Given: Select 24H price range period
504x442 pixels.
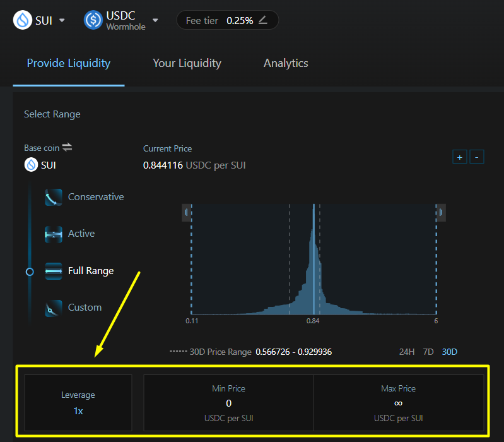Looking at the screenshot, I should [407, 352].
